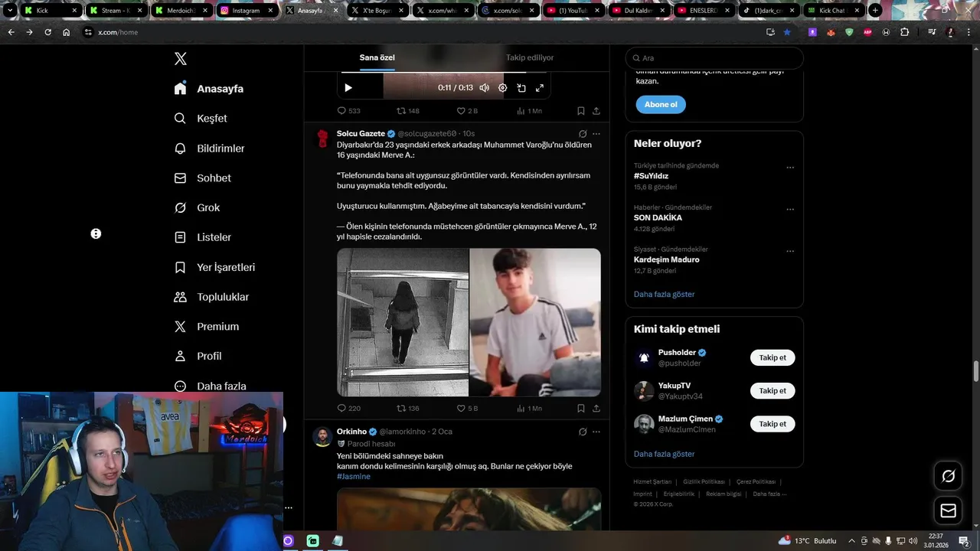Reply to Solcu Gazete post (220)

pyautogui.click(x=349, y=409)
